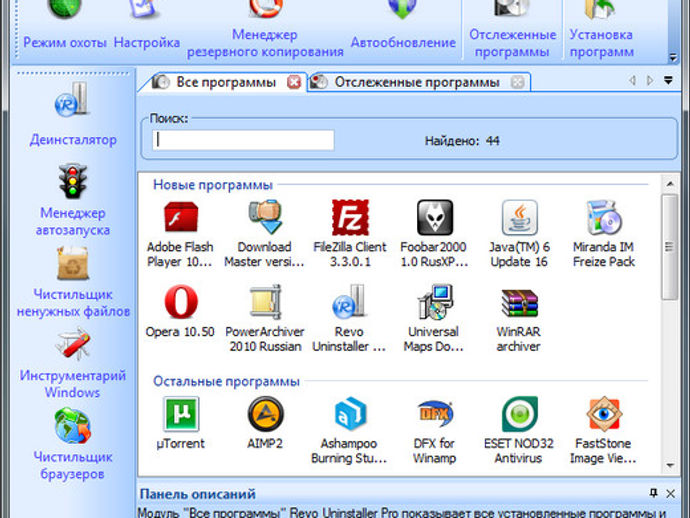Select Miranda IM Freize Pack
The height and width of the screenshot is (518, 690).
click(604, 234)
